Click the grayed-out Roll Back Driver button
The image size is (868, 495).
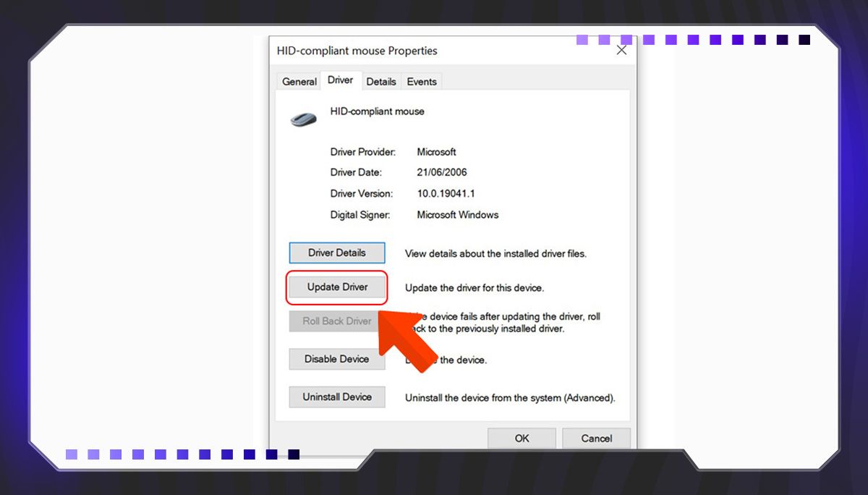coord(337,321)
